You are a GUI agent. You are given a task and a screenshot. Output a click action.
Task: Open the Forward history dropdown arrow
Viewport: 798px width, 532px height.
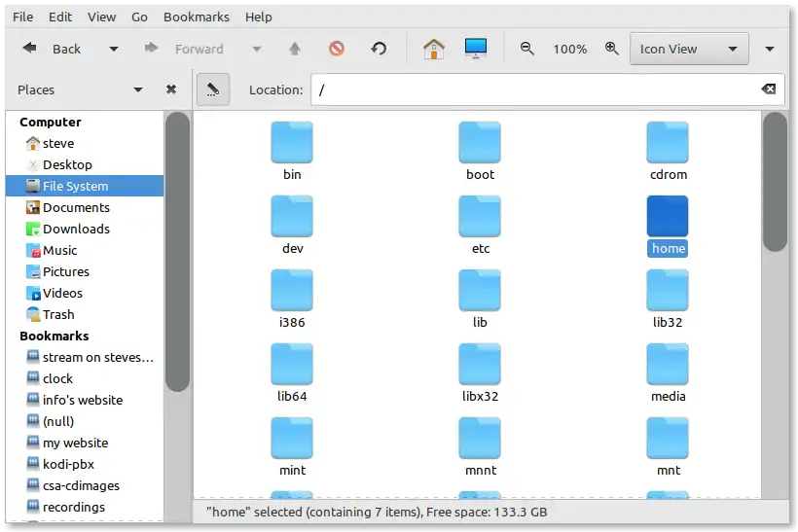257,49
